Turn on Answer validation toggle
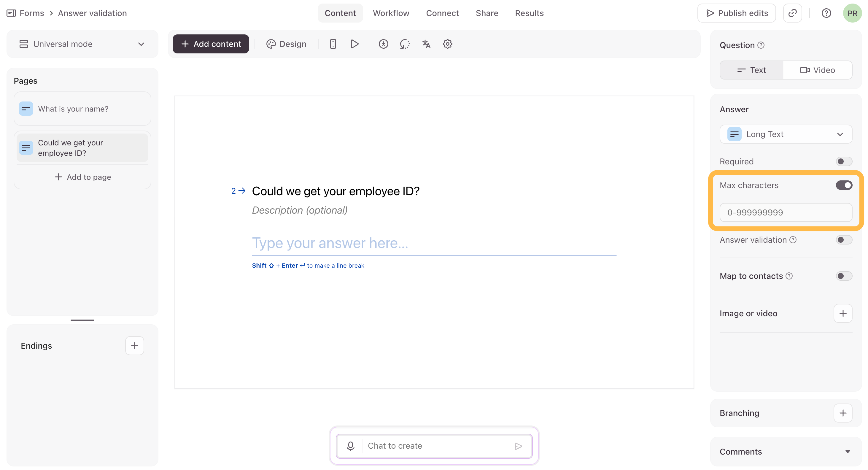 click(x=844, y=240)
